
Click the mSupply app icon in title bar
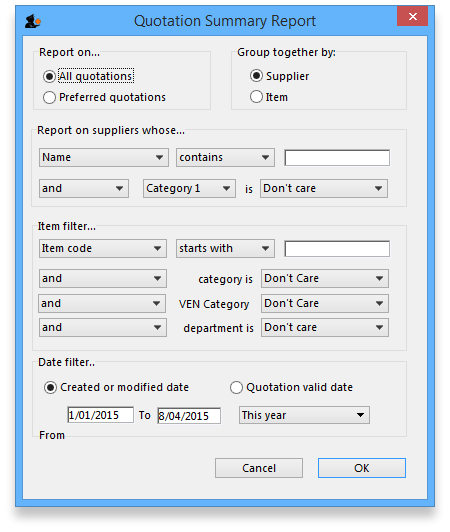33,21
